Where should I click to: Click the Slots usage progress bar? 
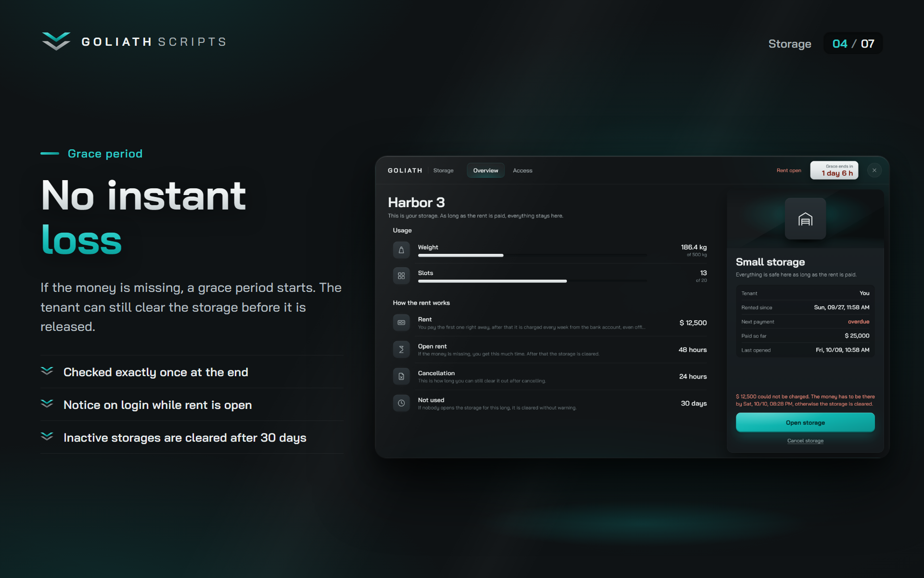(x=532, y=281)
